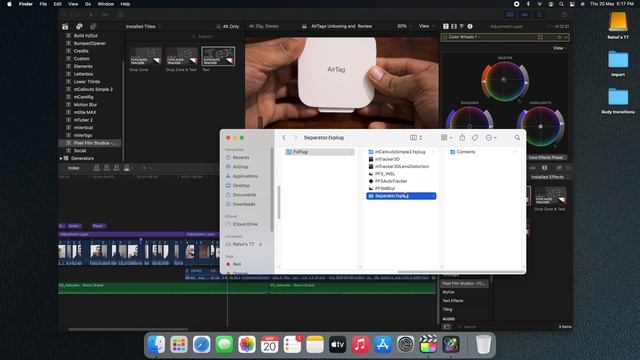Click the Finder tag icon
Viewport: 640px width, 360px height.
tap(475, 138)
